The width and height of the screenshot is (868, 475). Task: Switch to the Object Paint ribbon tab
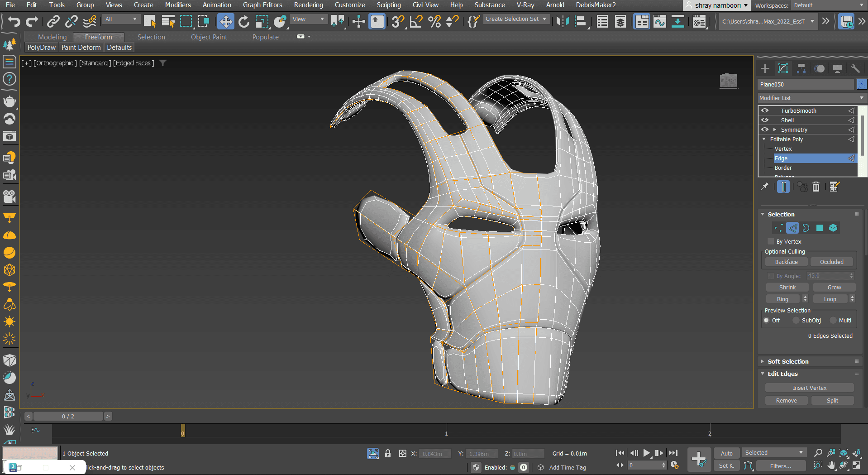tap(209, 37)
